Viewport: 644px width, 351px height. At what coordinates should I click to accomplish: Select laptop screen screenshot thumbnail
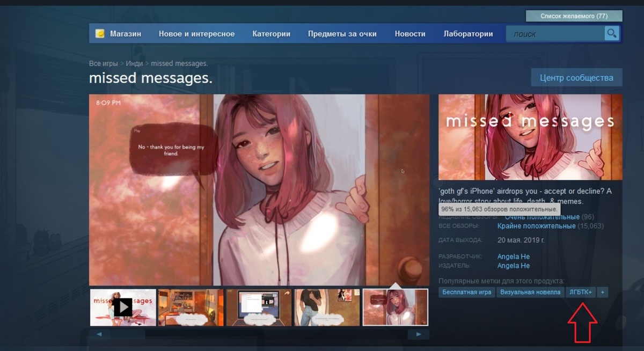click(x=259, y=308)
